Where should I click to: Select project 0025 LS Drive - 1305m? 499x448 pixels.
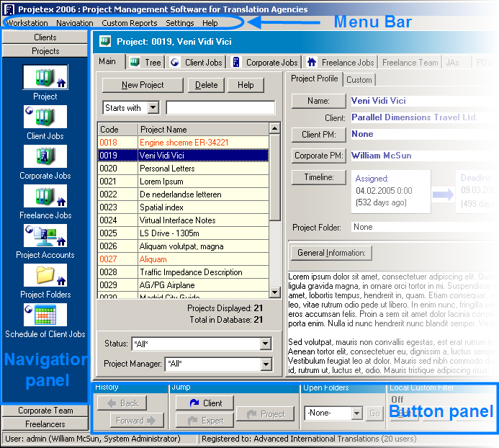click(184, 233)
